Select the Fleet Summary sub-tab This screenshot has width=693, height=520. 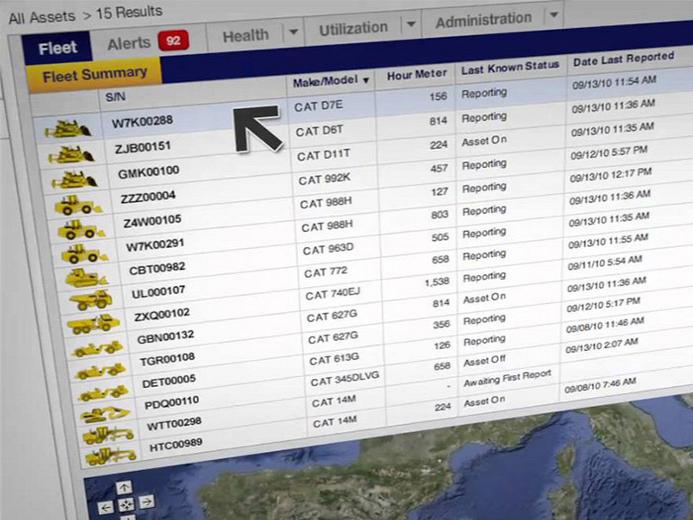[x=95, y=75]
